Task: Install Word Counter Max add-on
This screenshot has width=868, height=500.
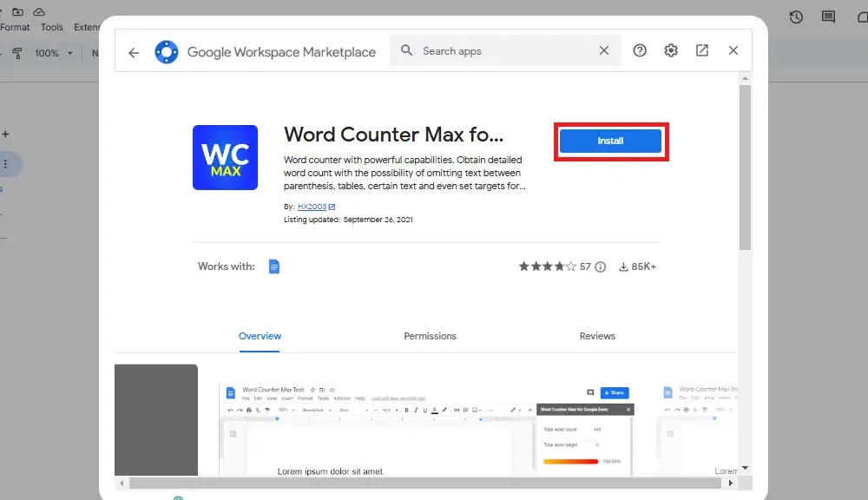Action: coord(610,141)
